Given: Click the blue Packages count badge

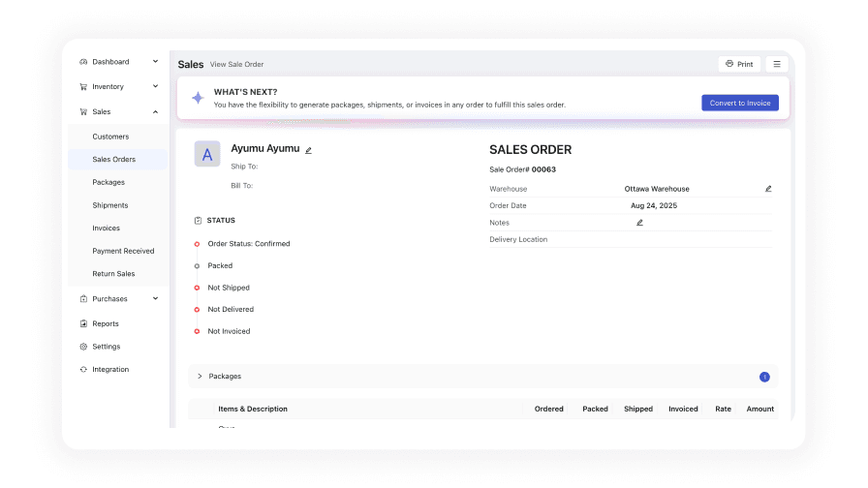Looking at the screenshot, I should (x=764, y=377).
